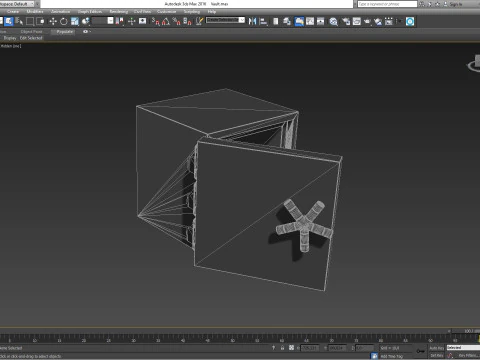The height and width of the screenshot is (360, 480).
Task: Click the Render in Cloud icon
Action: tap(378, 21)
